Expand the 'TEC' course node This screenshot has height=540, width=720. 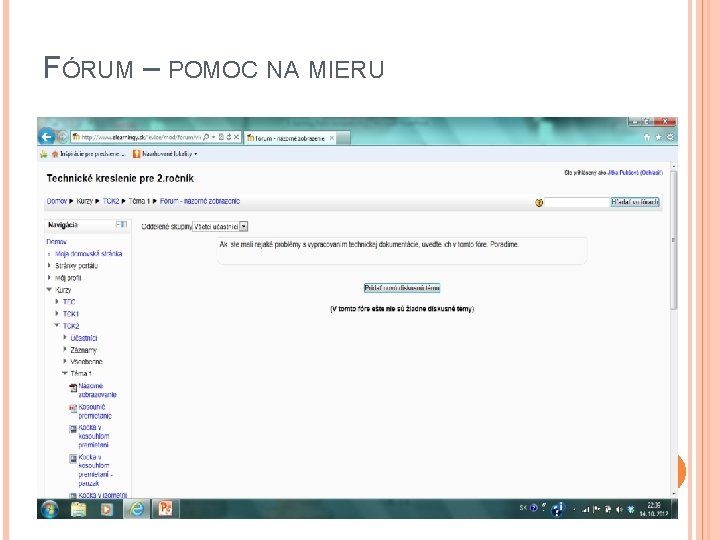tap(57, 302)
